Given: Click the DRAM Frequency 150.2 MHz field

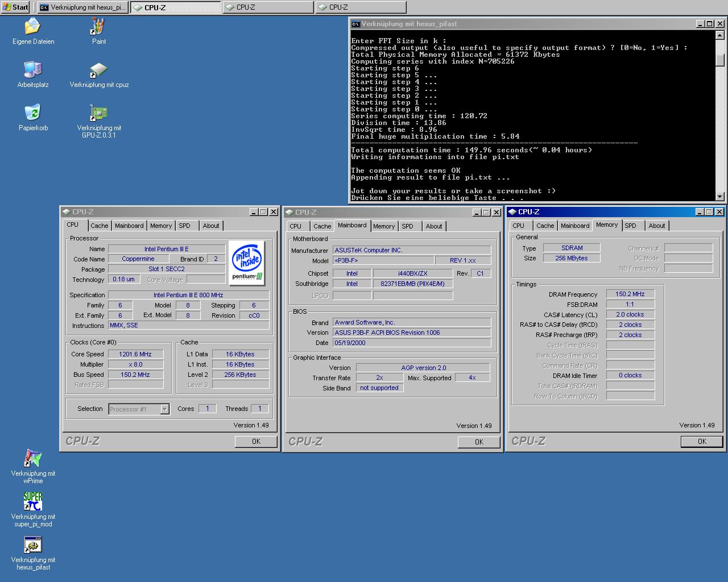Looking at the screenshot, I should tap(630, 294).
